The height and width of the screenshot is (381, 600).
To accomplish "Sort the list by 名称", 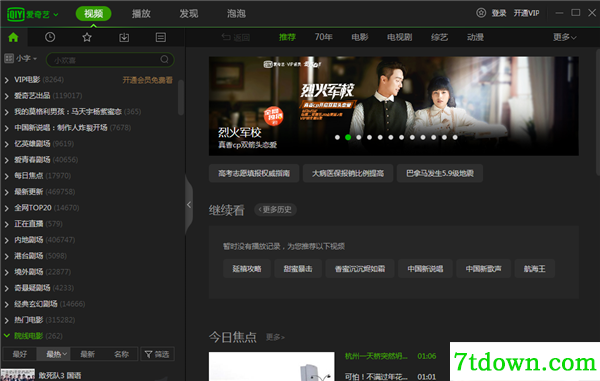I will 121,354.
